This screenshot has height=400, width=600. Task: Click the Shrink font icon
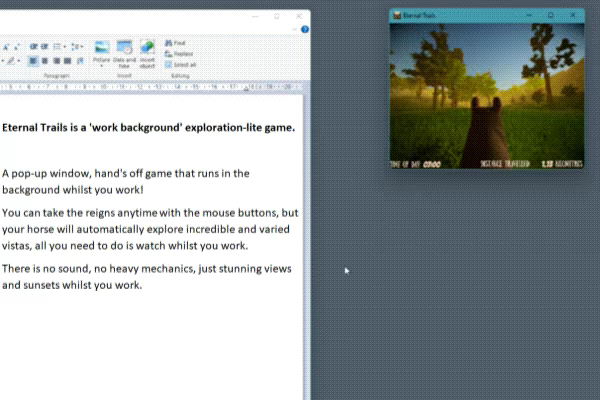[x=17, y=47]
